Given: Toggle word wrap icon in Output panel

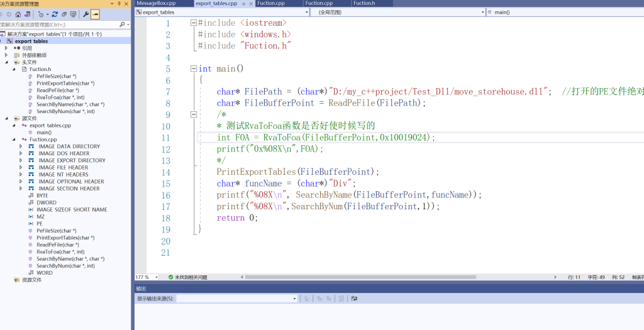Looking at the screenshot, I should pos(354,299).
